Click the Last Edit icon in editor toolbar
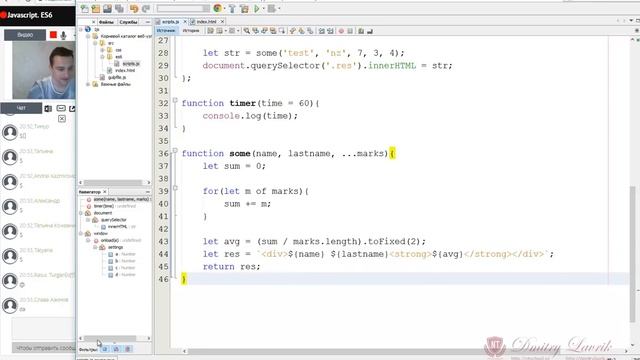640x360 pixels. tap(211, 31)
